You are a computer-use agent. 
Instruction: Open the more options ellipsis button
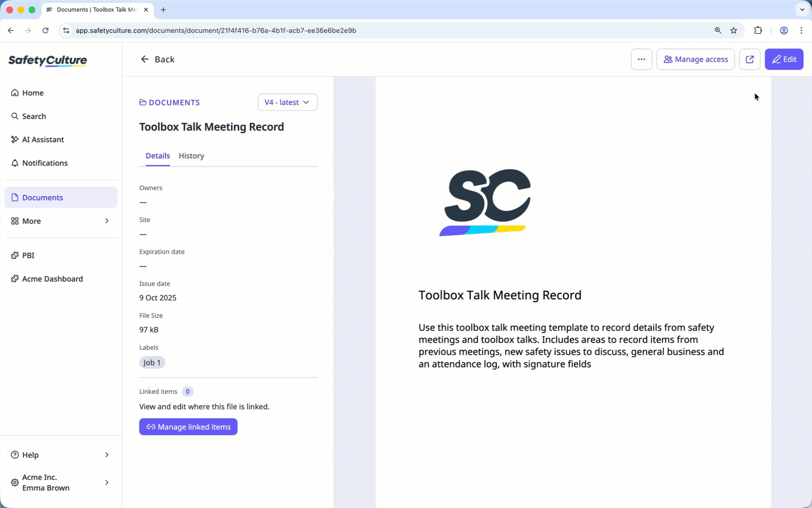(641, 59)
